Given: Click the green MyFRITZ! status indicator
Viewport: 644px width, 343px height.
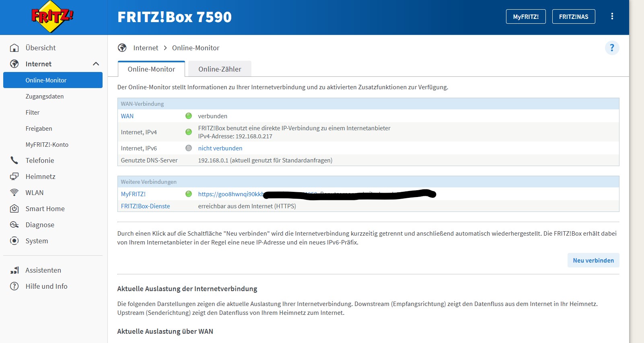Looking at the screenshot, I should tap(188, 194).
